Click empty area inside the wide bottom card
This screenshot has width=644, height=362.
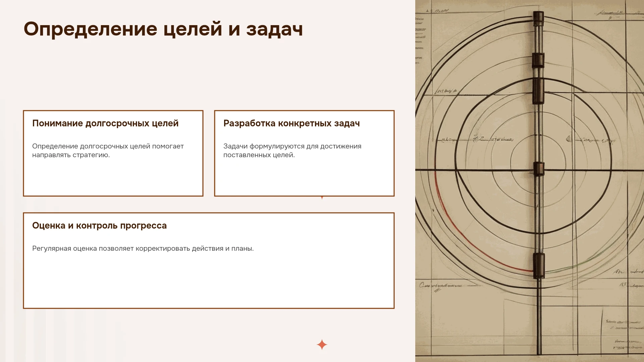(209, 282)
